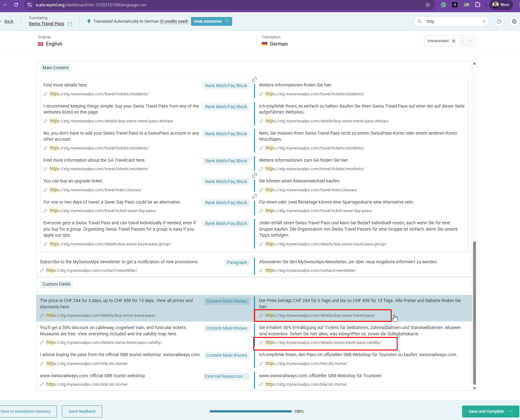Go Back to the previous screen

9,21
